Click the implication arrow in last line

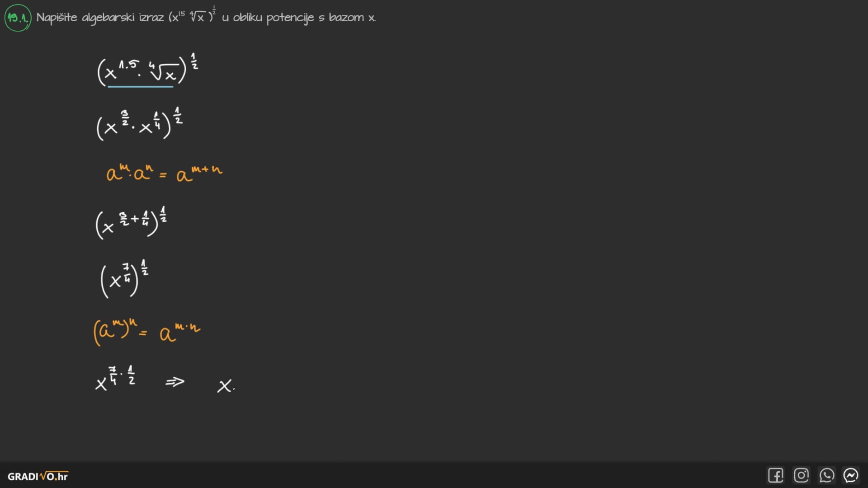pyautogui.click(x=175, y=382)
